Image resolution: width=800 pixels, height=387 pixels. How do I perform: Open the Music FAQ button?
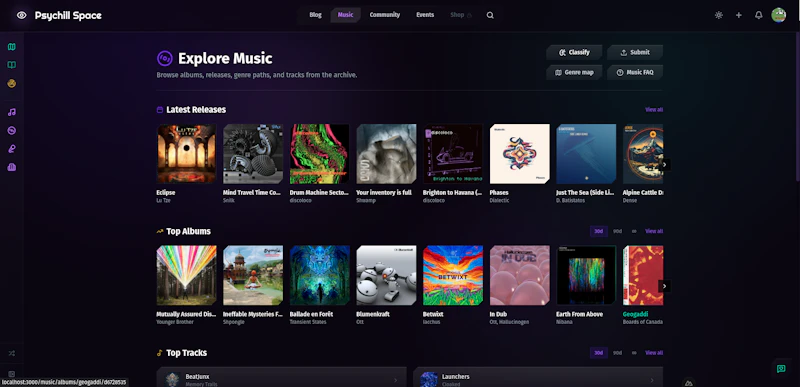(635, 72)
